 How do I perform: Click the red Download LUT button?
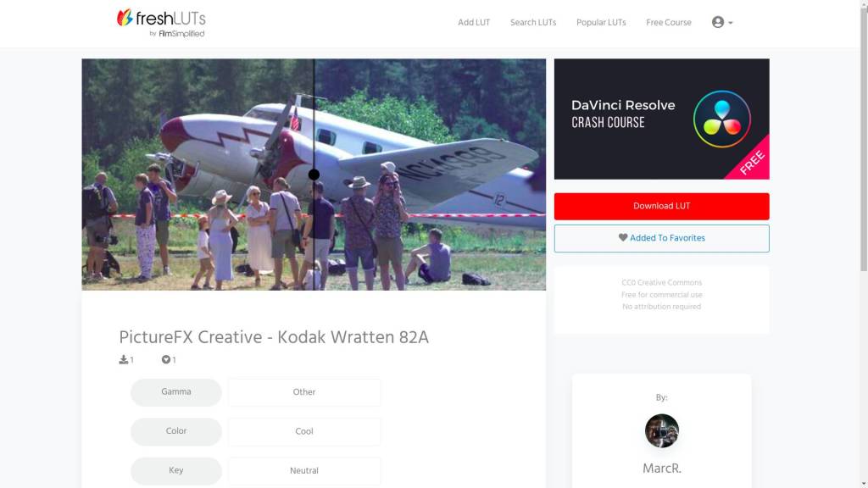pyautogui.click(x=661, y=207)
